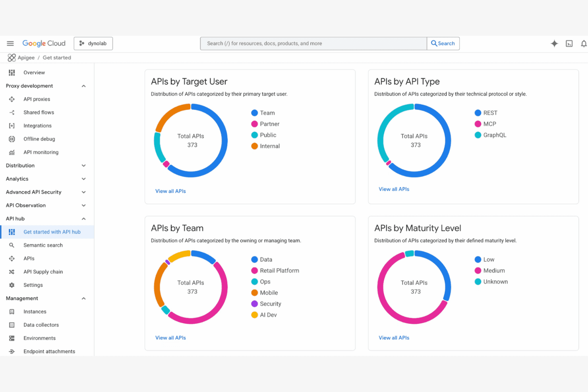This screenshot has width=588, height=392.
Task: Click the Apigee product icon
Action: click(12, 58)
